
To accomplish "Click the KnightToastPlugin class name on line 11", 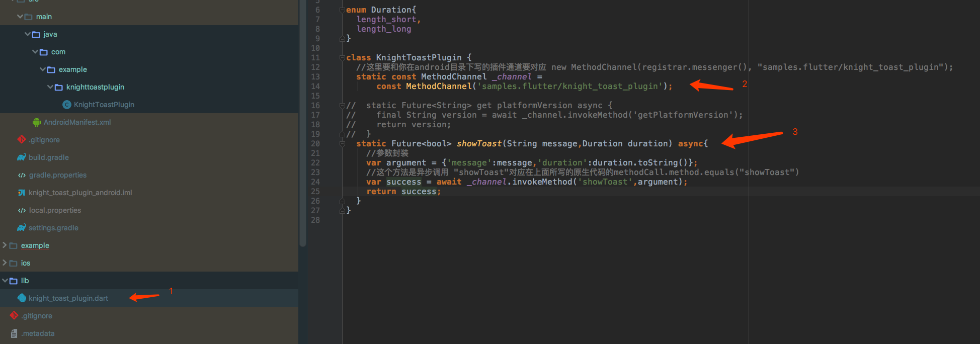I will 419,58.
